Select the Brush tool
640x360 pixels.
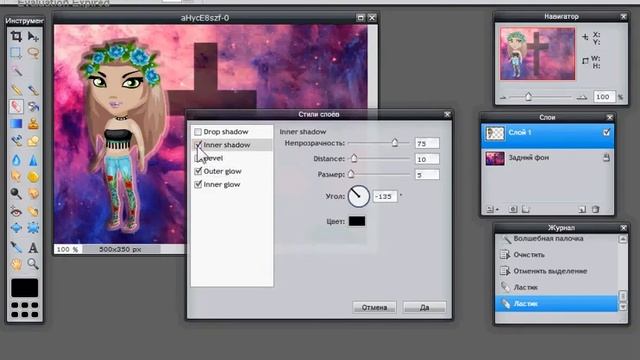coord(33,90)
